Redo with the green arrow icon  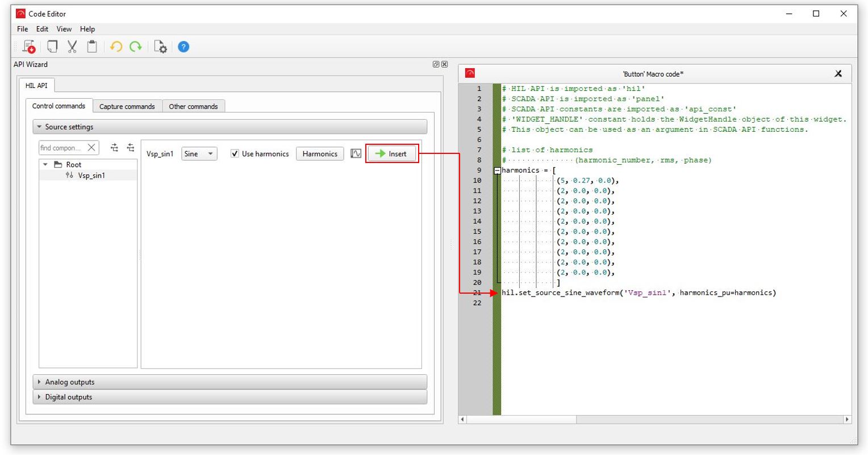coord(136,47)
